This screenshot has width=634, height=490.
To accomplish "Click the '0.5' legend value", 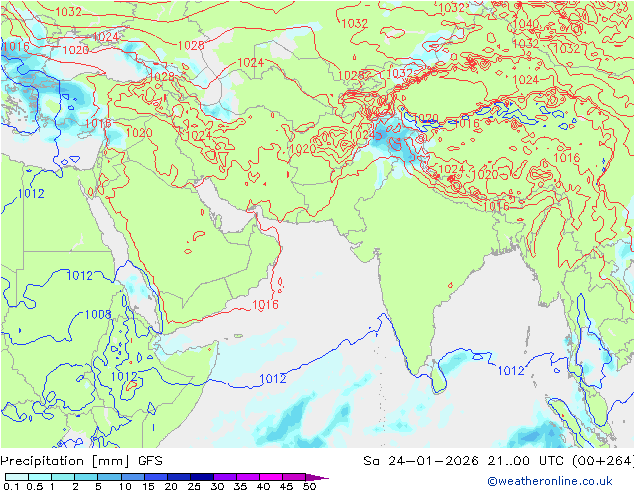I will pos(34,486).
